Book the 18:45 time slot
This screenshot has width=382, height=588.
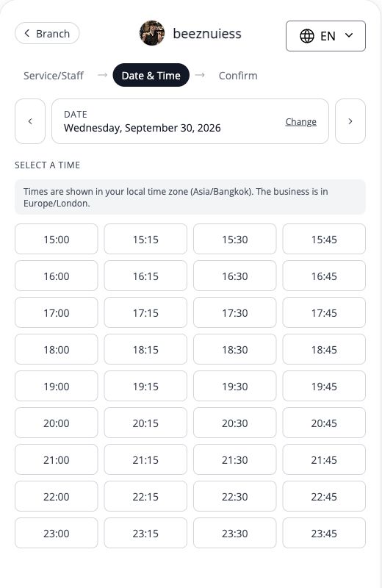[324, 350]
